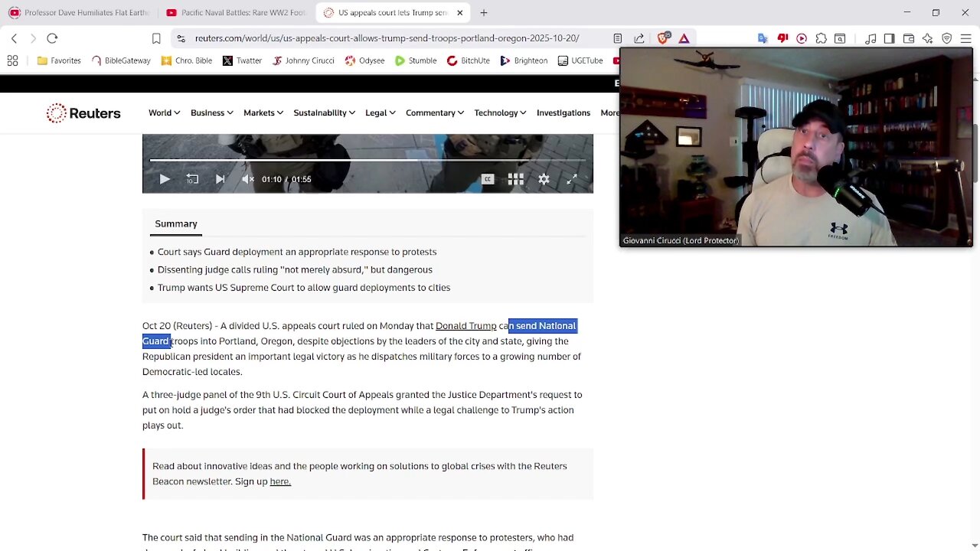
Task: Open the video playlist grid
Action: [x=515, y=179]
